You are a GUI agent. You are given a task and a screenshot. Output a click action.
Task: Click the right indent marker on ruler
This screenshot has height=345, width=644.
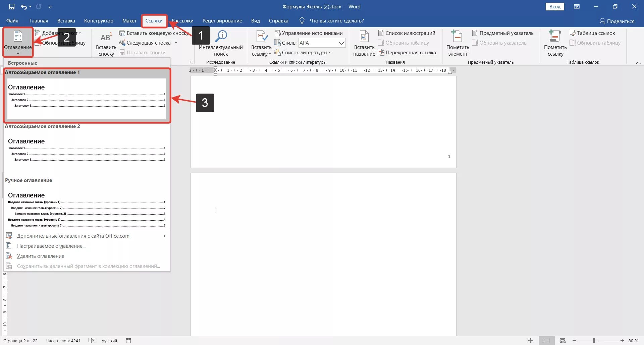coord(450,72)
